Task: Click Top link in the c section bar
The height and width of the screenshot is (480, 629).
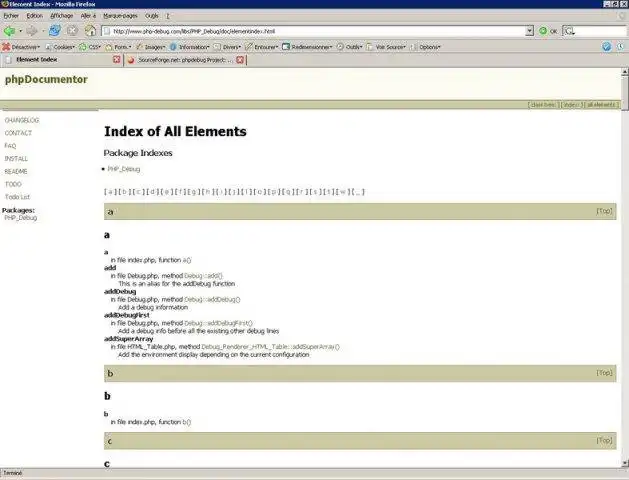Action: click(604, 440)
